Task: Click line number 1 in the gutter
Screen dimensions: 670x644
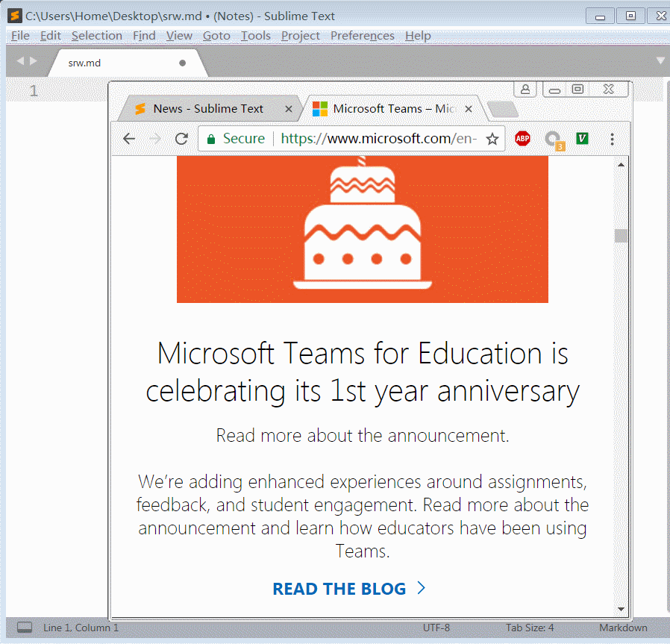Action: point(34,90)
